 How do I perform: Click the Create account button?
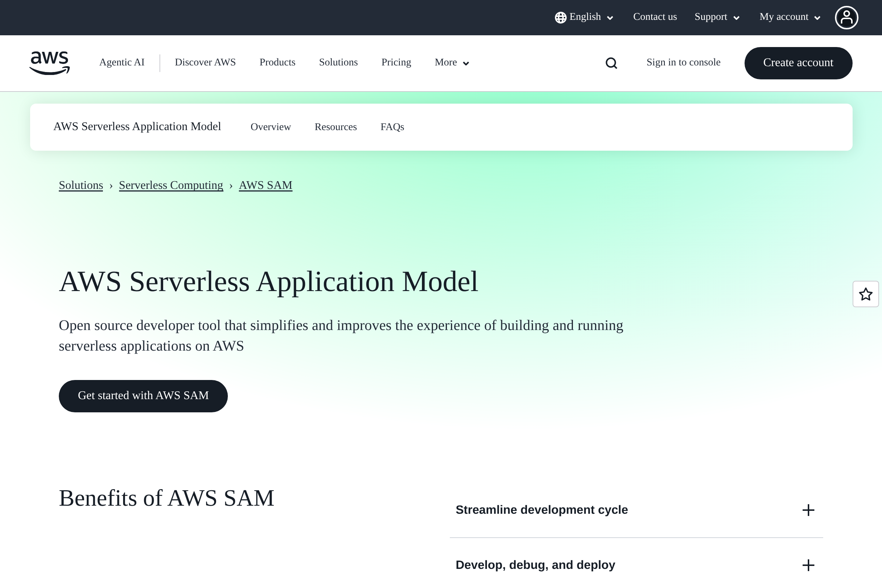pos(798,63)
